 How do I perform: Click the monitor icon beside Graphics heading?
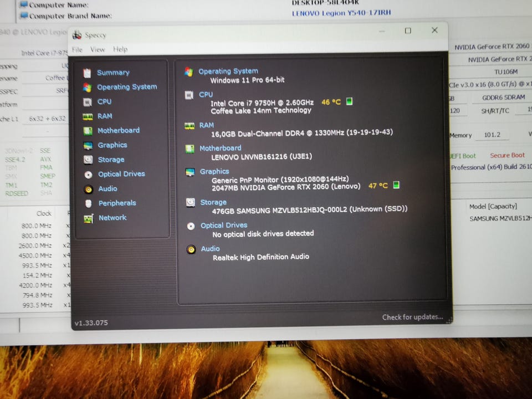(190, 172)
